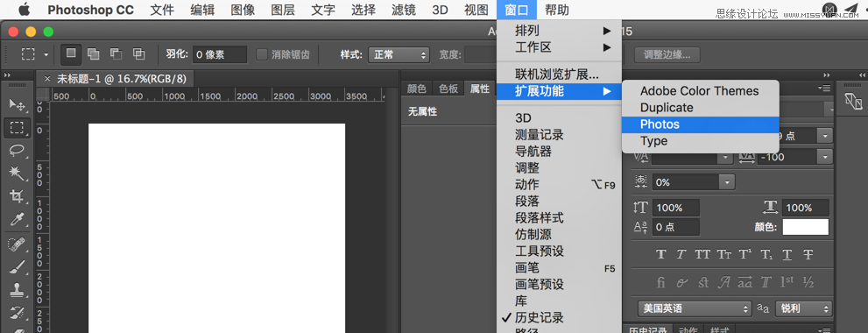868x333 pixels.
Task: Select the Crop tool
Action: tap(18, 196)
